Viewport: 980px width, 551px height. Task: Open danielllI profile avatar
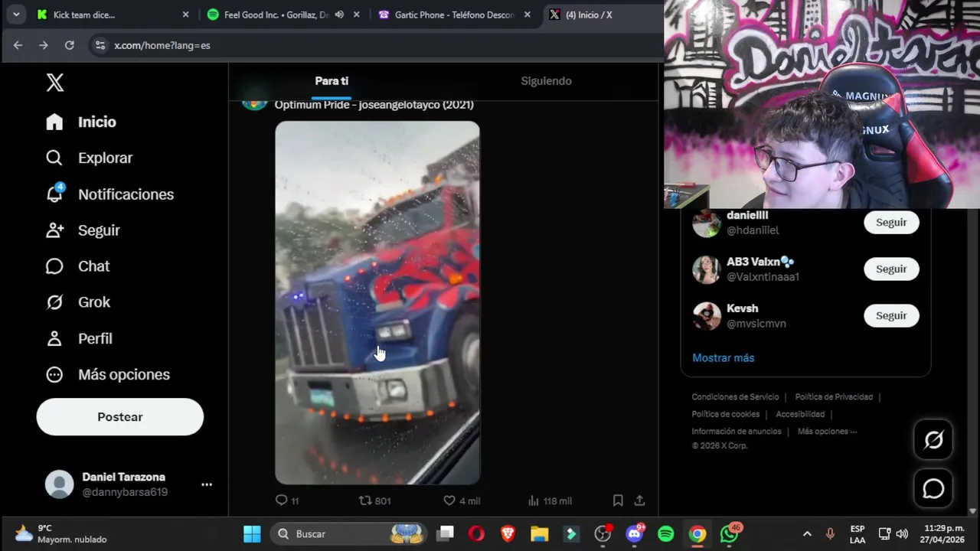(707, 223)
